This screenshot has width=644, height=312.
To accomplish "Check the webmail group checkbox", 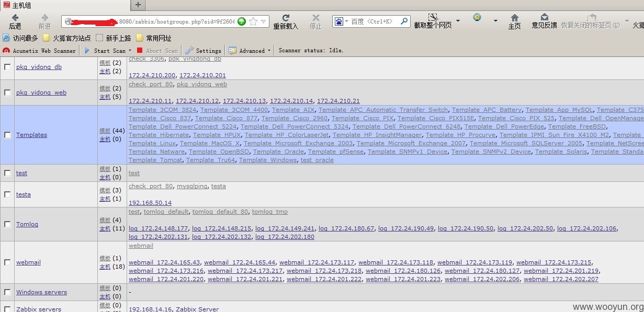I will 7,262.
